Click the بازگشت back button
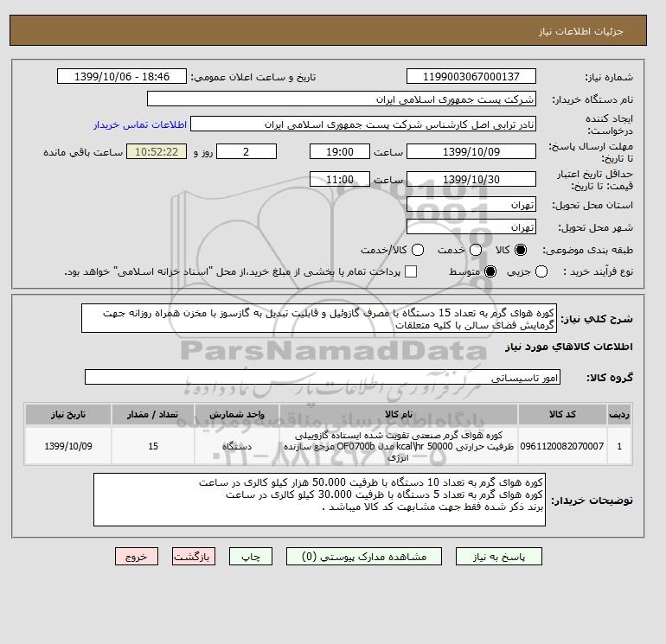666x644 pixels. (194, 557)
